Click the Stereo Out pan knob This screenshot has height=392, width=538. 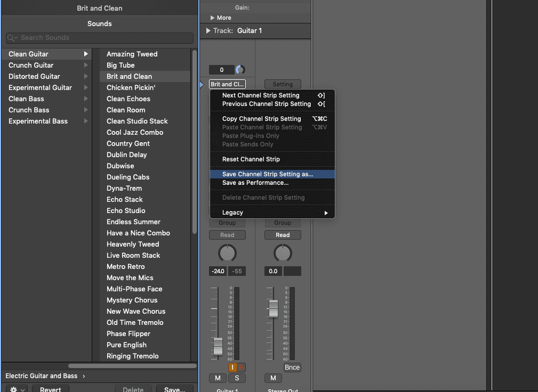283,253
